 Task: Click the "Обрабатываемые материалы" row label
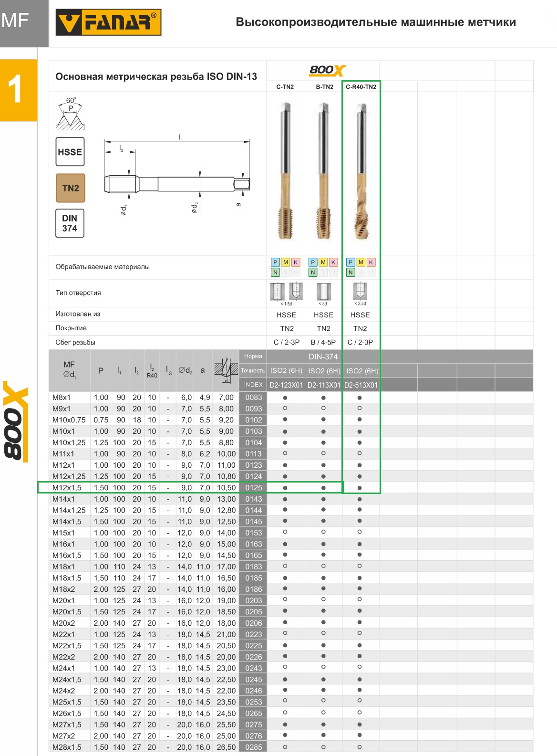coord(103,267)
